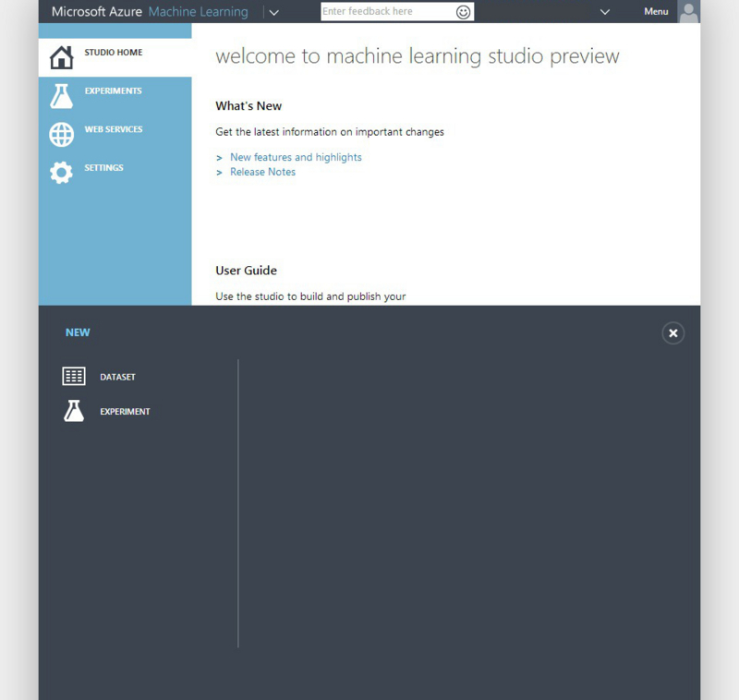Open the Release Notes link
Screen dimensions: 739x700
pos(262,172)
